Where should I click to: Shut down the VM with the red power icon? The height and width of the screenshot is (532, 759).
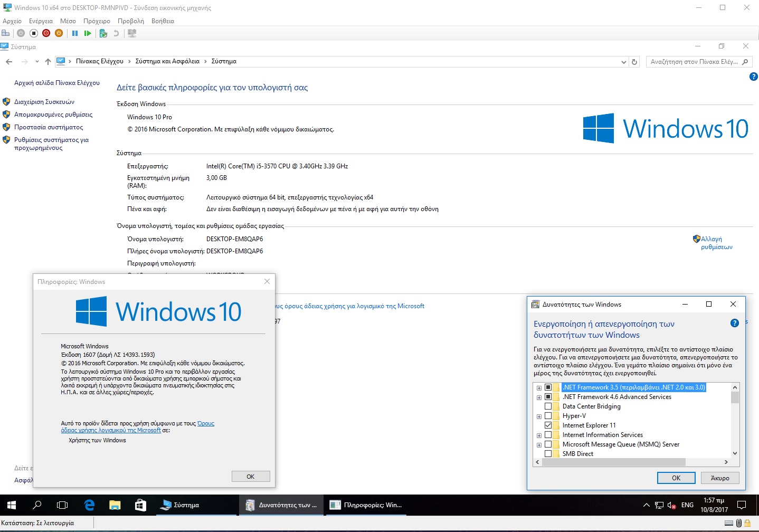point(46,33)
